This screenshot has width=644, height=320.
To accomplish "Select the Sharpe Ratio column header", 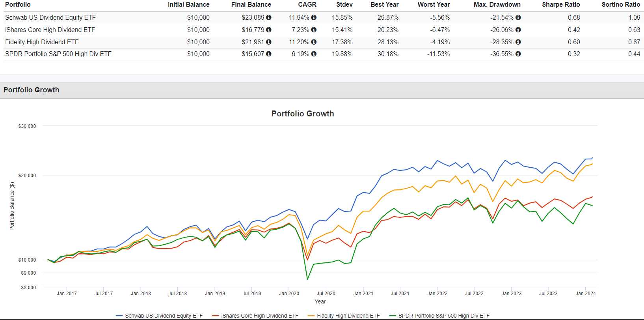I will 561,4.
